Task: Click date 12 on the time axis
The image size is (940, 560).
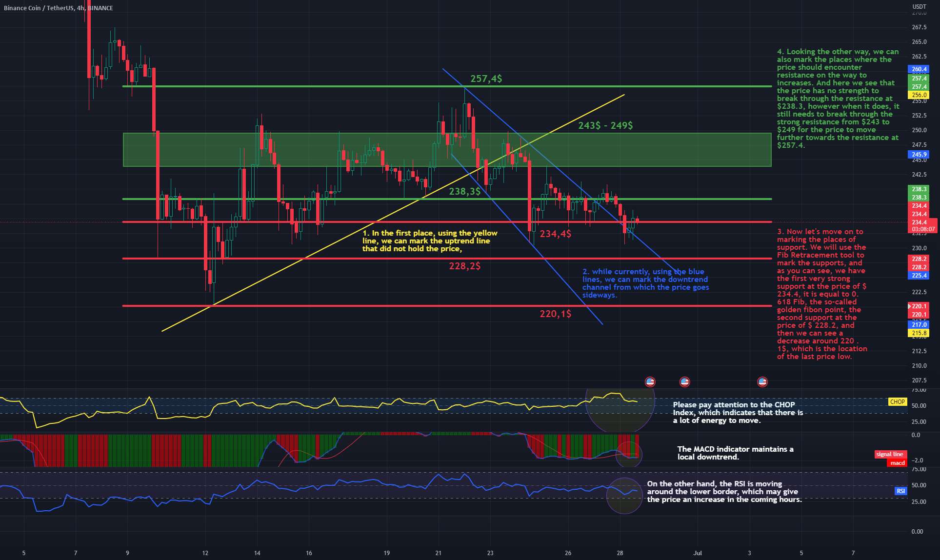Action: (205, 553)
